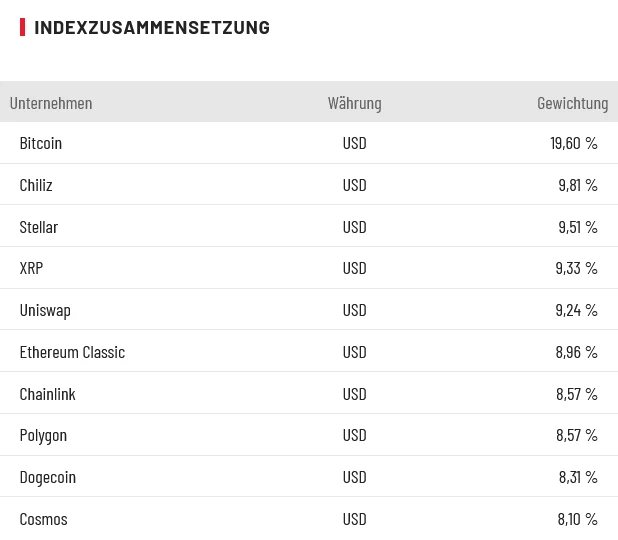Sort by Gewichtung column header

pyautogui.click(x=572, y=103)
